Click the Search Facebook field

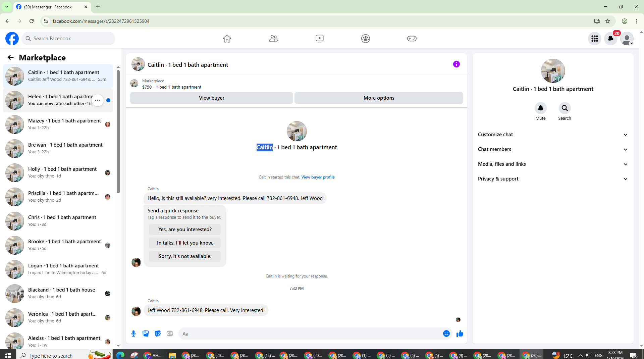pyautogui.click(x=69, y=39)
